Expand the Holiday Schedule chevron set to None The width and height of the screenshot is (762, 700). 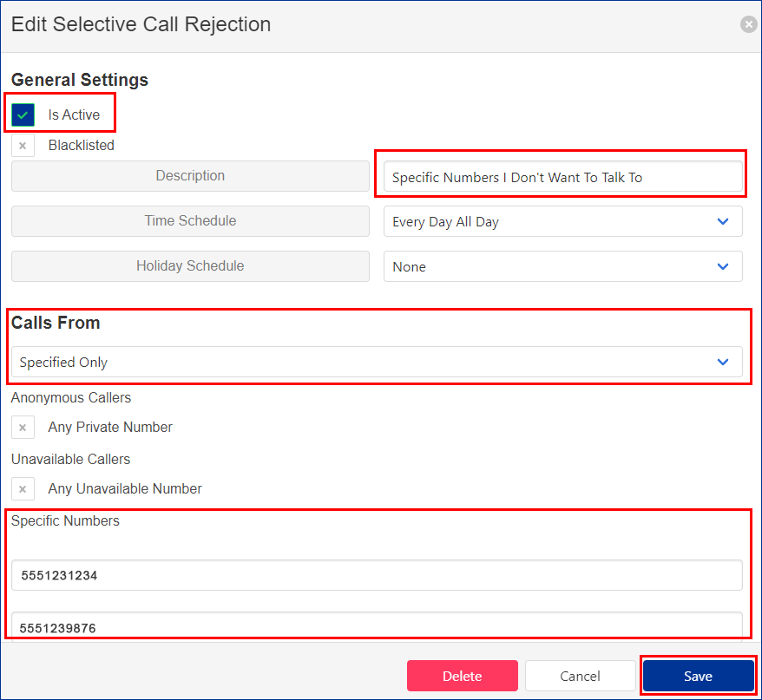pyautogui.click(x=722, y=266)
